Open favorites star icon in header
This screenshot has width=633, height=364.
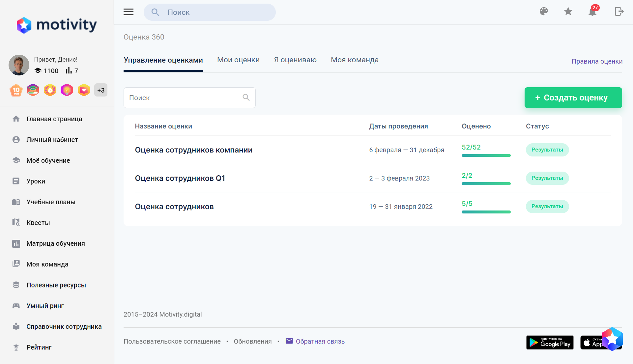pos(568,12)
